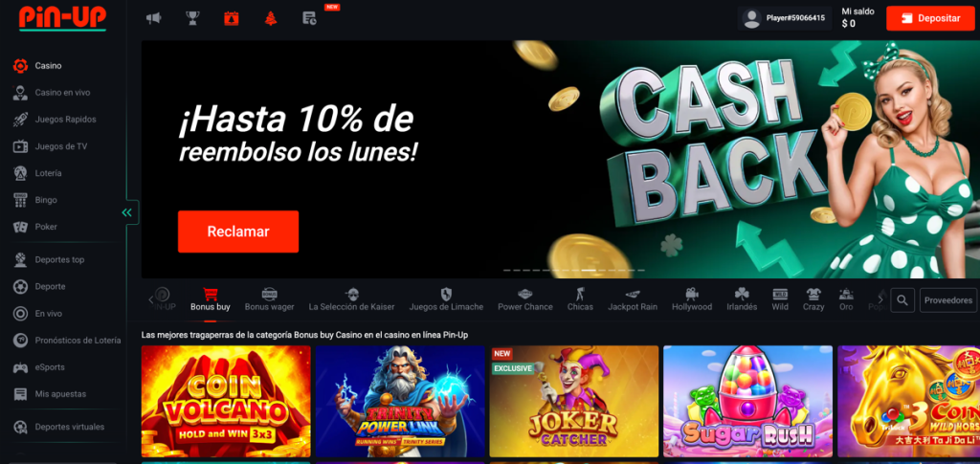The width and height of the screenshot is (980, 464).
Task: Open the Sugar Rush game thumbnail
Action: [x=747, y=401]
